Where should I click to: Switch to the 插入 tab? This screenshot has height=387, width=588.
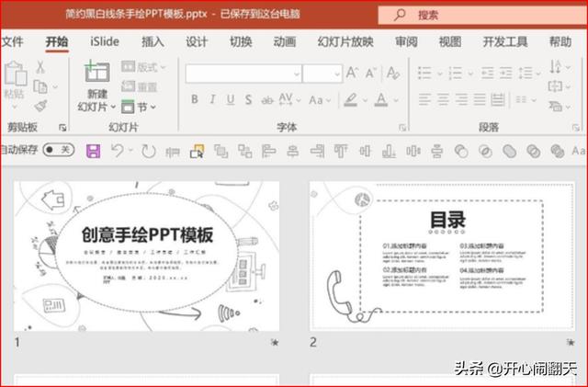tap(153, 41)
